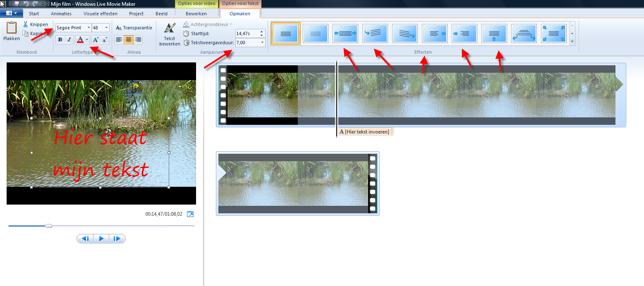Open the Segoe Print font dropdown
Viewport: 644px width, 286px height.
coord(89,28)
